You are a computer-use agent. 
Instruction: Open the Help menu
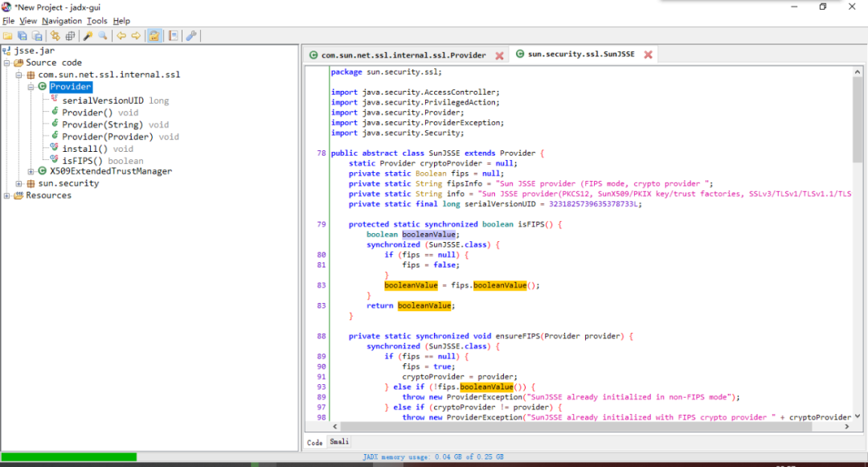point(121,21)
